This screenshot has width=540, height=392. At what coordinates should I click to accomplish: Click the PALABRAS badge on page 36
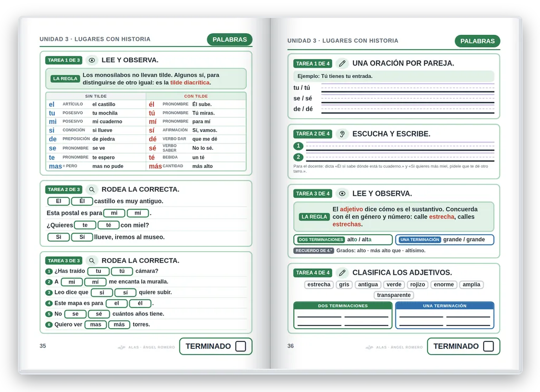(x=477, y=41)
